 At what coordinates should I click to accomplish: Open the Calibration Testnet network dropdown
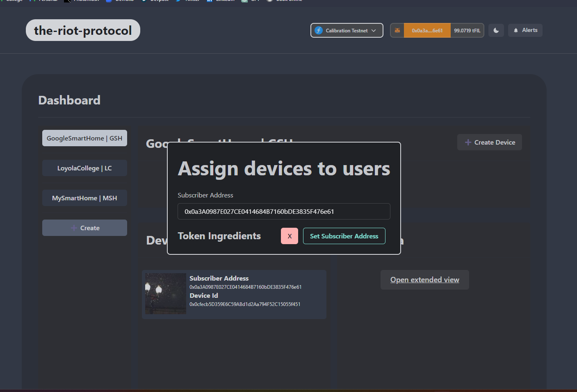pyautogui.click(x=347, y=30)
